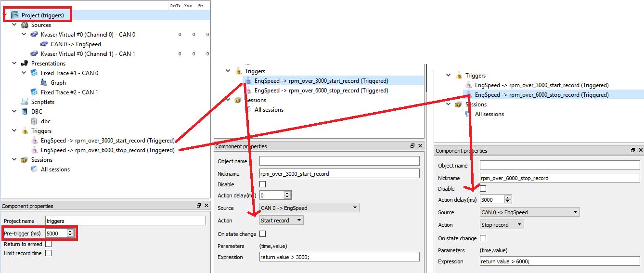
Task: Open the Action dropdown showing Stop record
Action: [x=502, y=225]
